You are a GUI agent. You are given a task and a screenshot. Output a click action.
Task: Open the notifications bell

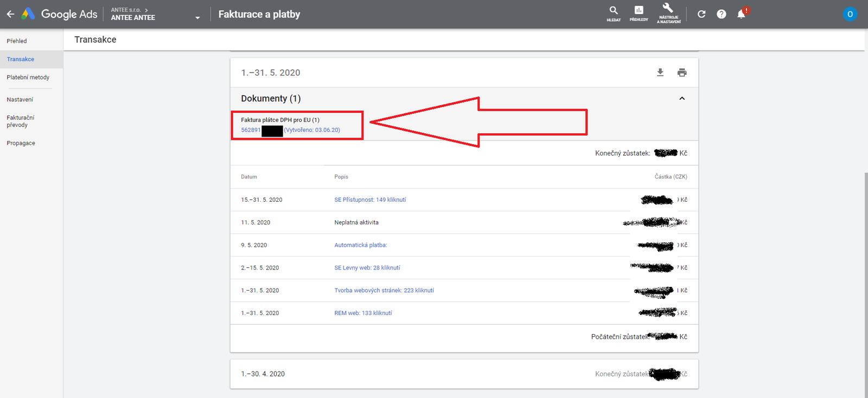pos(741,14)
